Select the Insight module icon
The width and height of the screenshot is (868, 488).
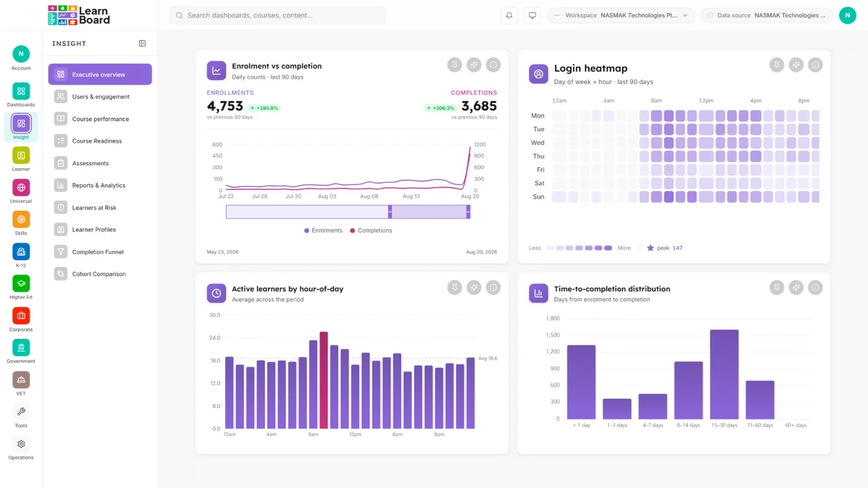[x=21, y=123]
